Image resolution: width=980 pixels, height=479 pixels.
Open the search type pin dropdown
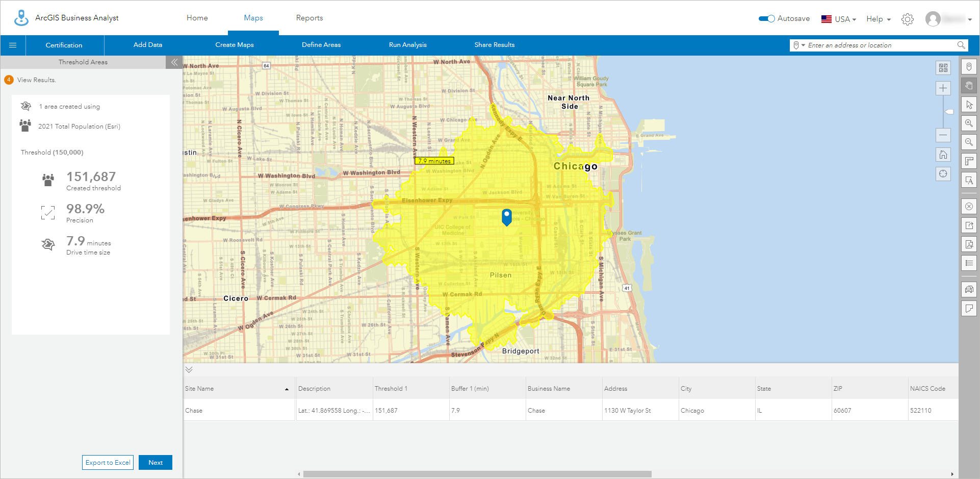pyautogui.click(x=799, y=45)
